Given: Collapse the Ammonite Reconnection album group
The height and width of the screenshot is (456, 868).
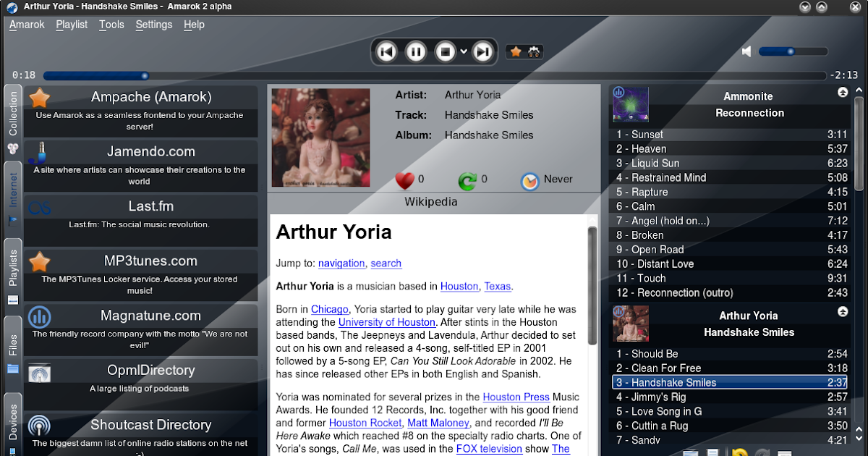Looking at the screenshot, I should pos(843,92).
